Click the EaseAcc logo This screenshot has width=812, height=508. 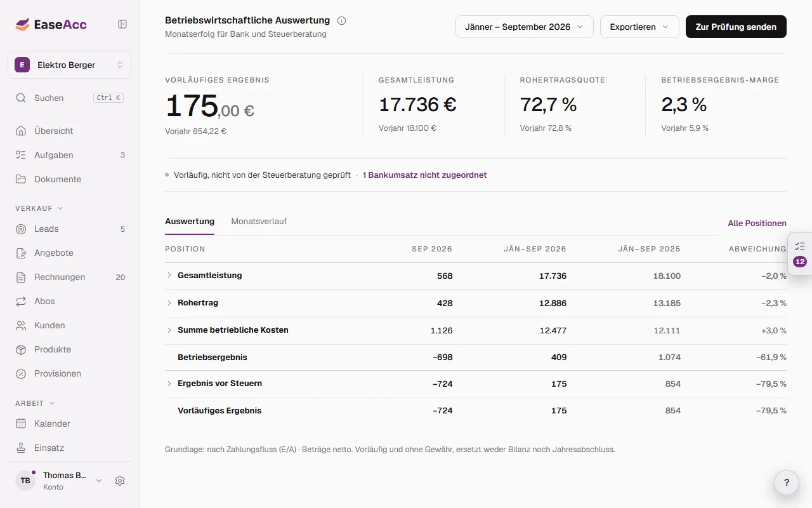pos(51,25)
